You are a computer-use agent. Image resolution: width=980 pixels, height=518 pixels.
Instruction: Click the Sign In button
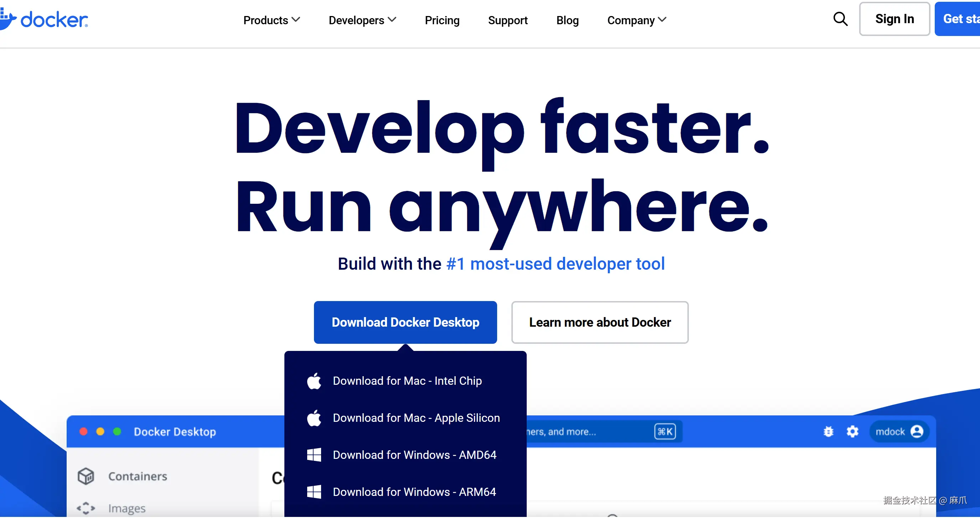click(894, 19)
